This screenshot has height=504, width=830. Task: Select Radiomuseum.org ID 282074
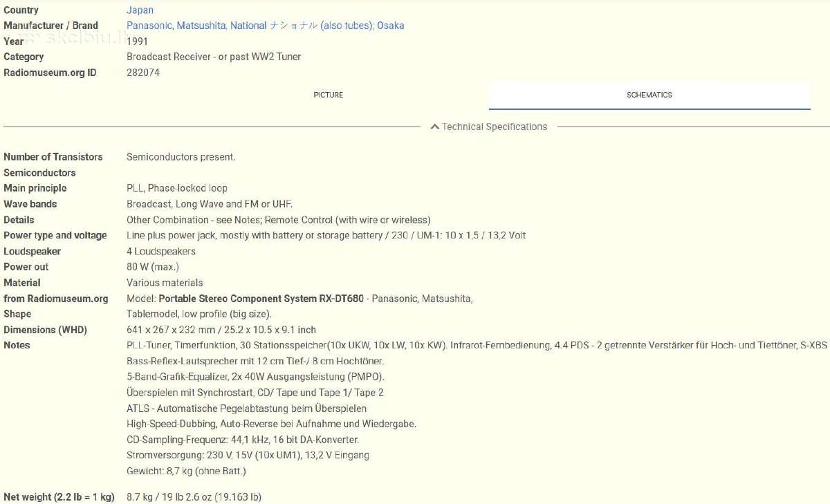143,72
